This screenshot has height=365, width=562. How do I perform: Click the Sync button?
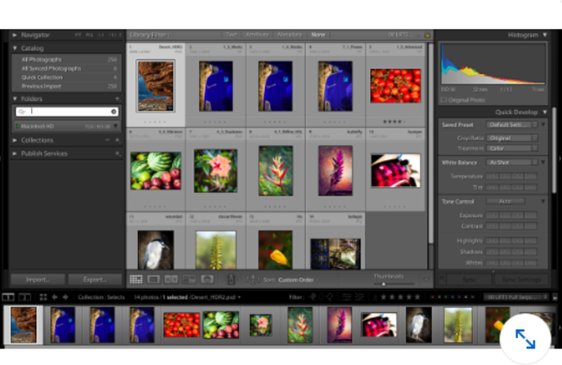point(470,279)
